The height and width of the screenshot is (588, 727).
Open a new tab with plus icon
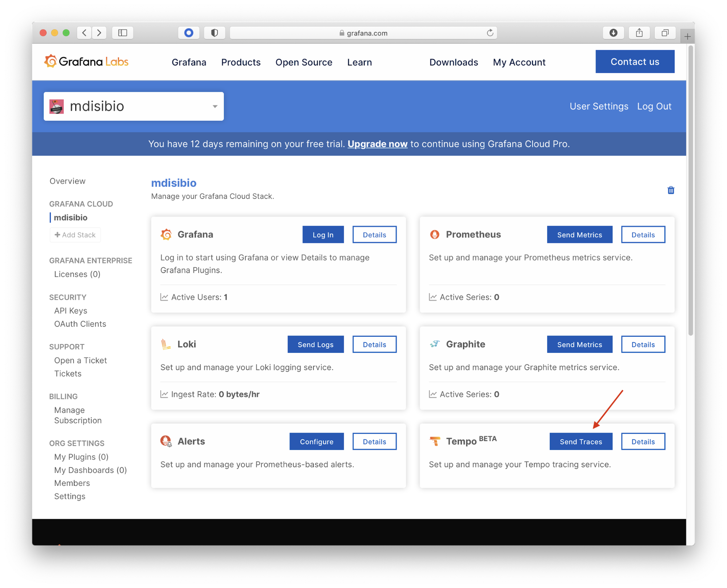pyautogui.click(x=687, y=36)
